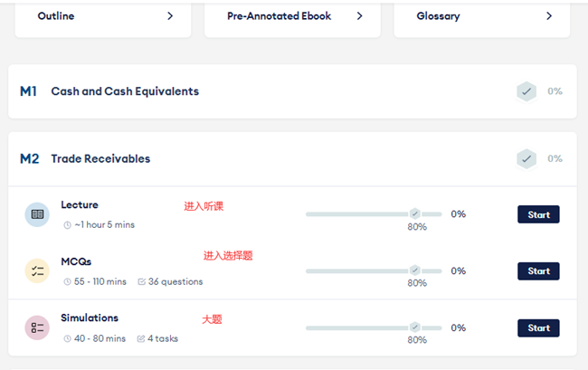The image size is (588, 370).
Task: Click the M2 completion checkmark badge
Action: coord(526,158)
